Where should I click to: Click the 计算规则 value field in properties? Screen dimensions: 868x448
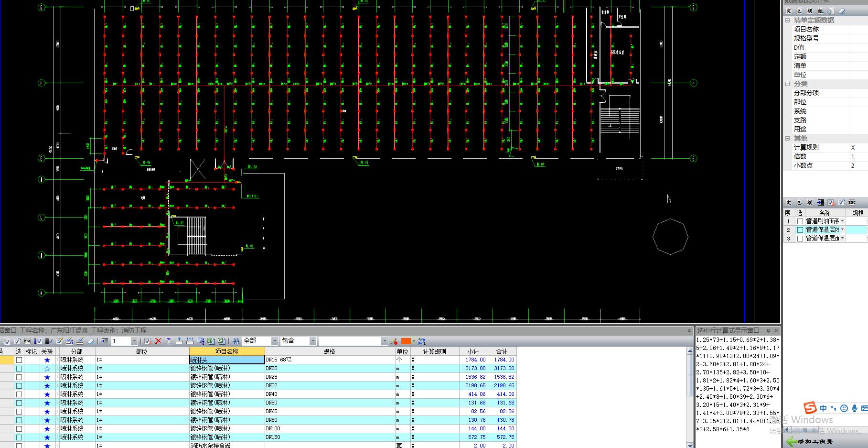pyautogui.click(x=858, y=147)
